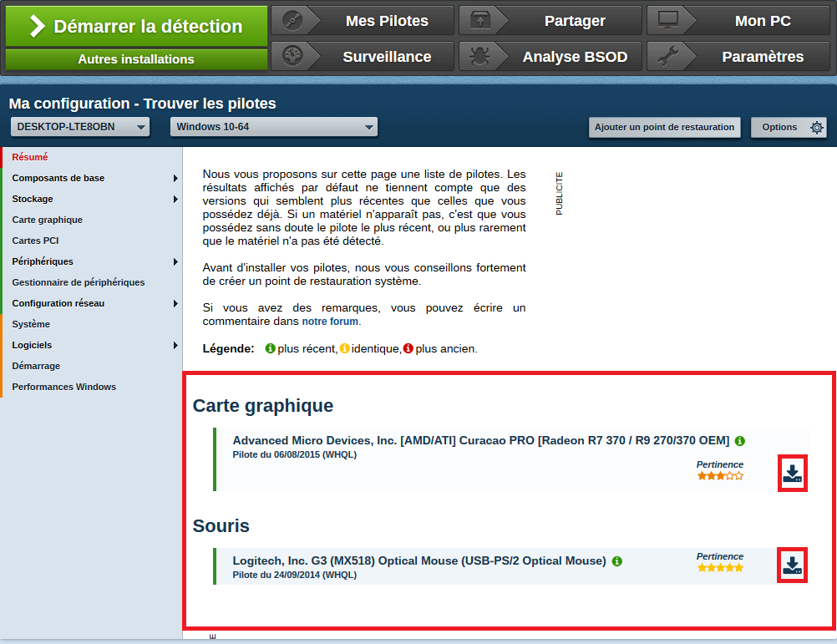Click Ajouter un point de restauration
The height and width of the screenshot is (644, 837).
(x=665, y=127)
